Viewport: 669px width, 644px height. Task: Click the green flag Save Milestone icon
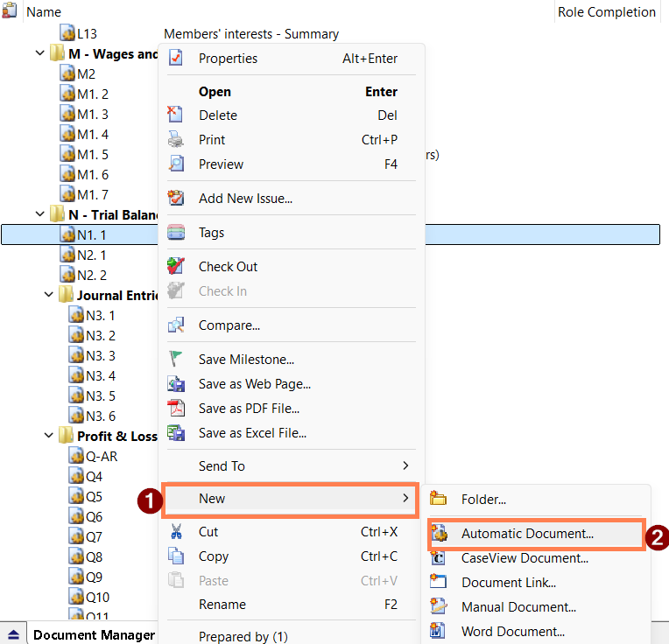(x=176, y=359)
